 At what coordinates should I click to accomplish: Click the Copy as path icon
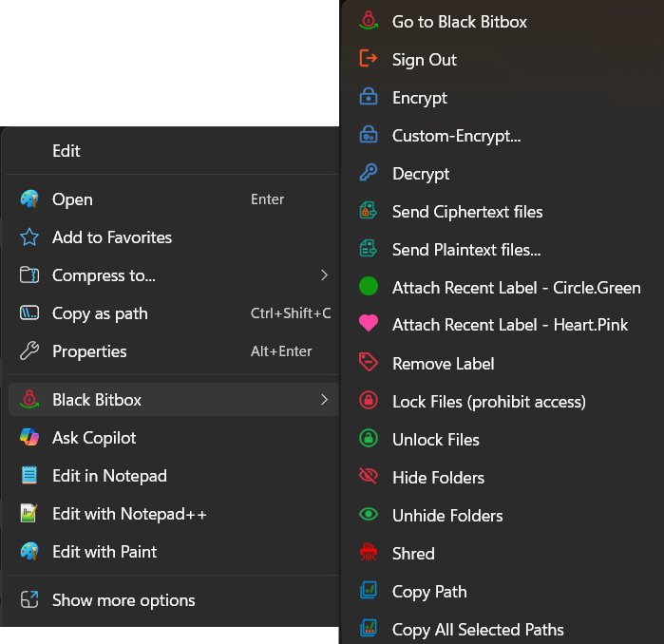29,313
